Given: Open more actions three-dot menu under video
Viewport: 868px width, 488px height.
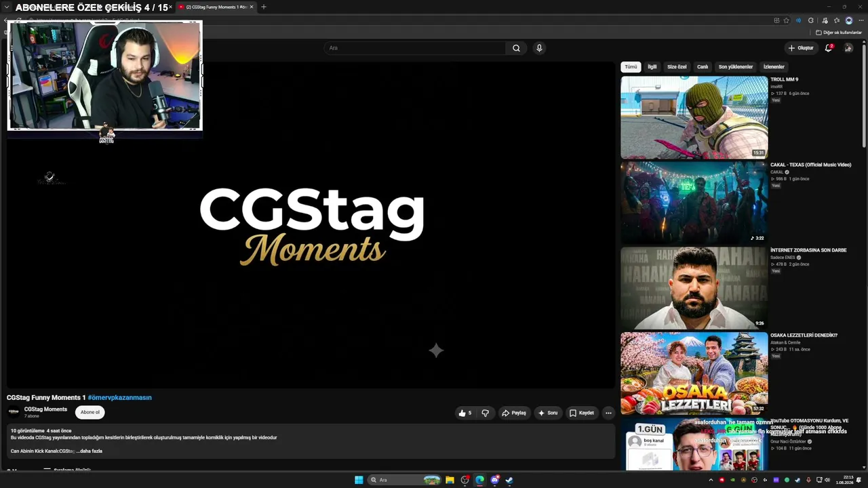Looking at the screenshot, I should click(x=608, y=413).
